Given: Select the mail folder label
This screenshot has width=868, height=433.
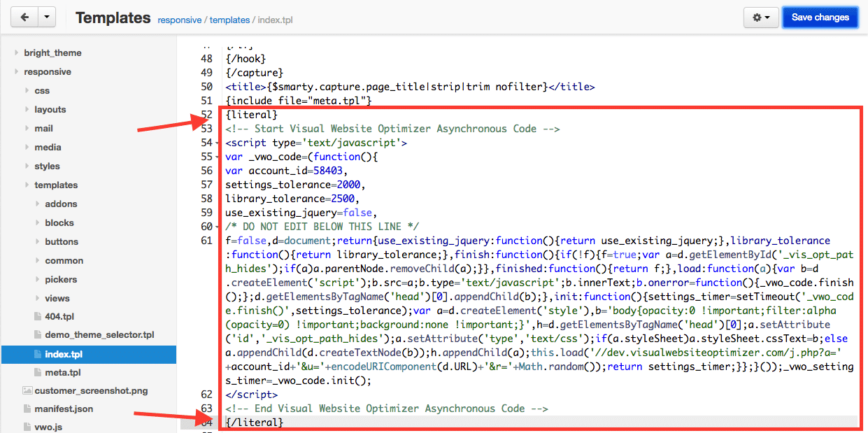Looking at the screenshot, I should (x=43, y=129).
